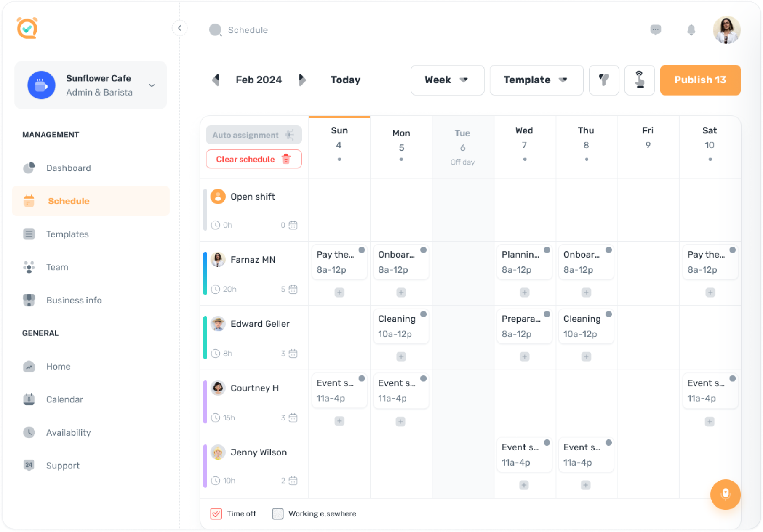The image size is (763, 532).
Task: Add a shift for Jenny Wilson on Wednesday
Action: point(524,485)
